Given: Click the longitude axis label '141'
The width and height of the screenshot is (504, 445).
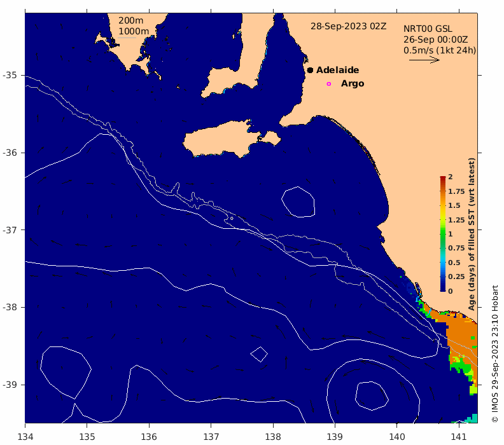Looking at the screenshot, I should click(x=459, y=437).
